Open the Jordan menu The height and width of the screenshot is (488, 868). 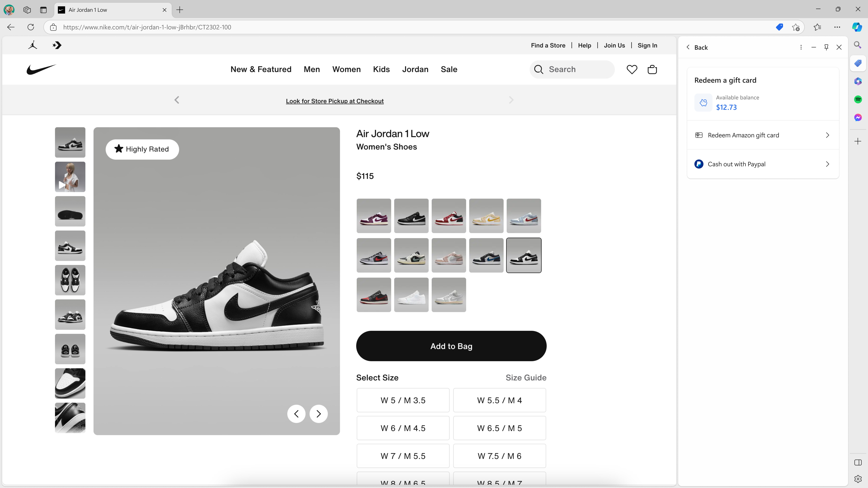[x=415, y=69]
